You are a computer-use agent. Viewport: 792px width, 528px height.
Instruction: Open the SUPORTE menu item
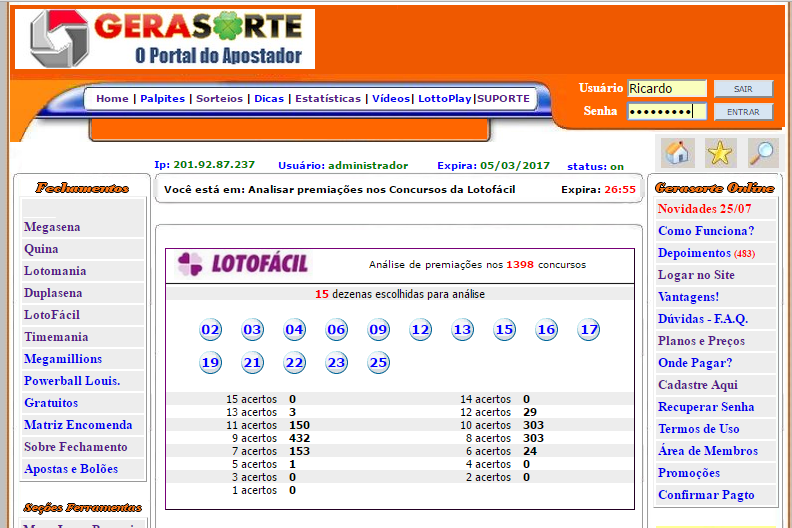pyautogui.click(x=503, y=99)
